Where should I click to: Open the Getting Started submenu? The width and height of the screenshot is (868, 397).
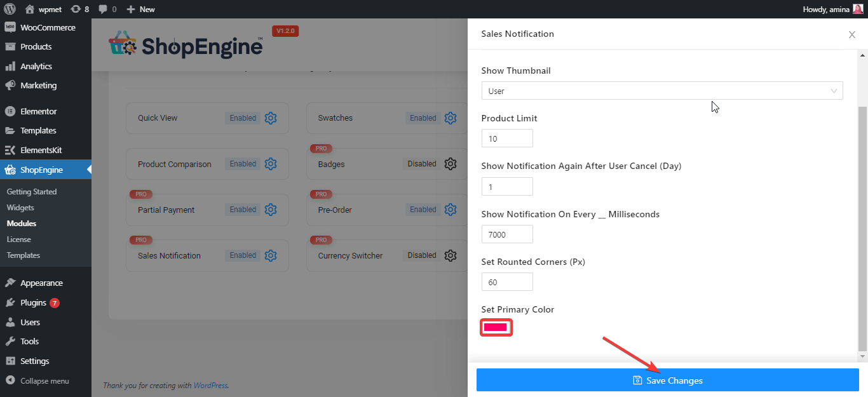click(32, 191)
